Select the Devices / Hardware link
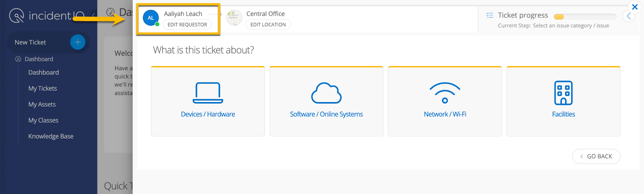Image resolution: width=644 pixels, height=194 pixels. tap(208, 114)
